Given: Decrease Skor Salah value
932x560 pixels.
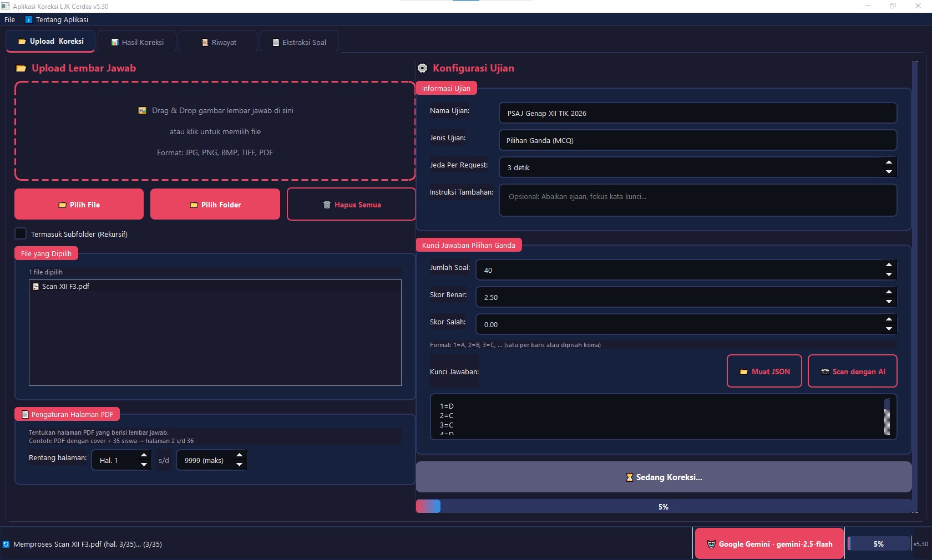Looking at the screenshot, I should 889,329.
